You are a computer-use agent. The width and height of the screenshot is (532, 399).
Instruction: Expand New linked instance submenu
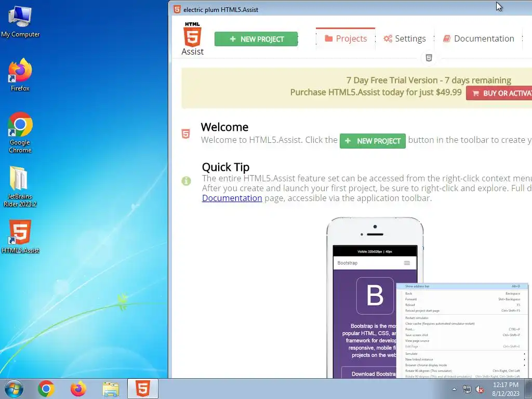coord(462,360)
